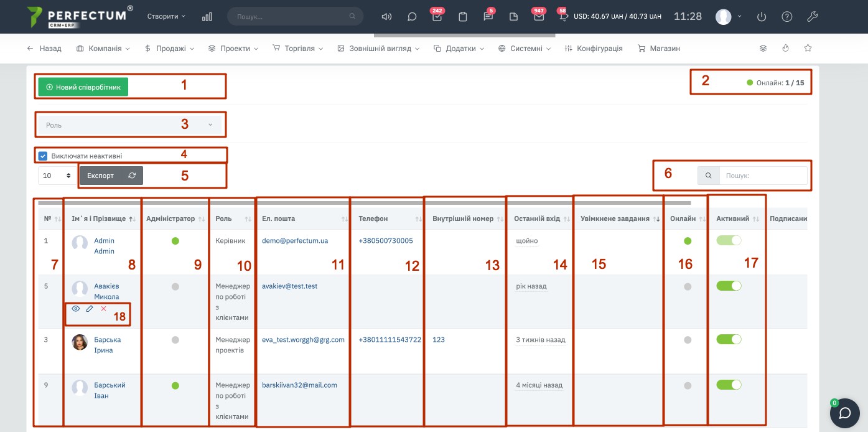This screenshot has height=432, width=868.
Task: Click the Новий співробітник button
Action: coord(83,87)
